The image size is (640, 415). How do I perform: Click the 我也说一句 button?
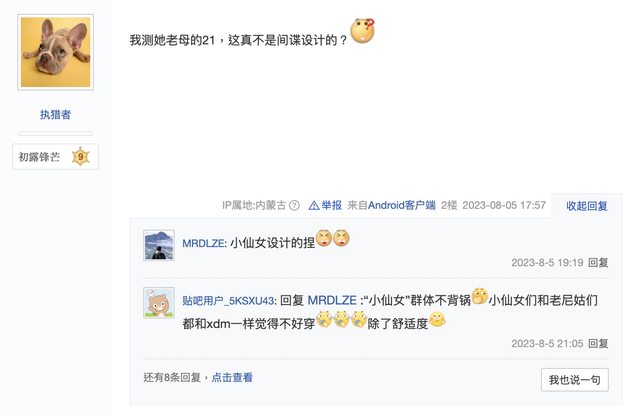pyautogui.click(x=575, y=380)
